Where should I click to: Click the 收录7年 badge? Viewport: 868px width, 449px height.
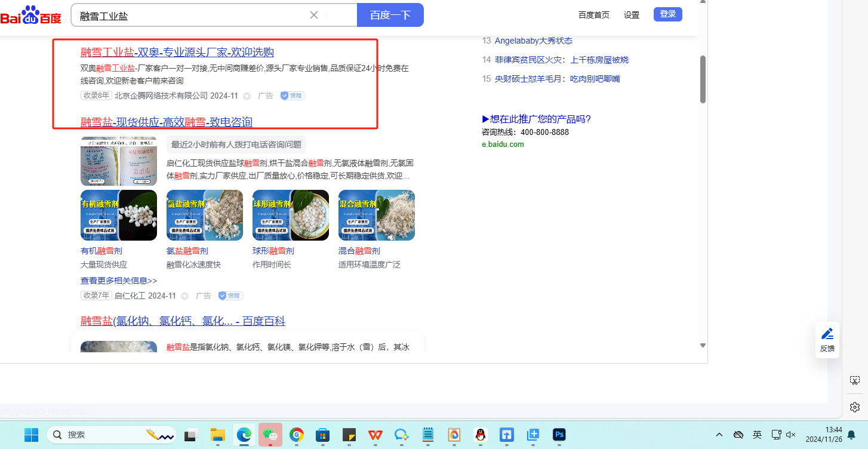(96, 296)
